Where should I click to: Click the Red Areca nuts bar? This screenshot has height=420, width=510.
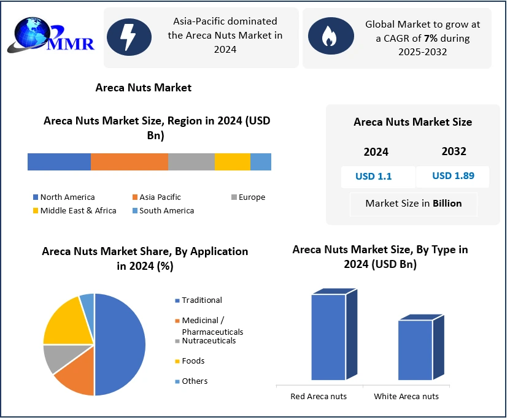click(328, 336)
